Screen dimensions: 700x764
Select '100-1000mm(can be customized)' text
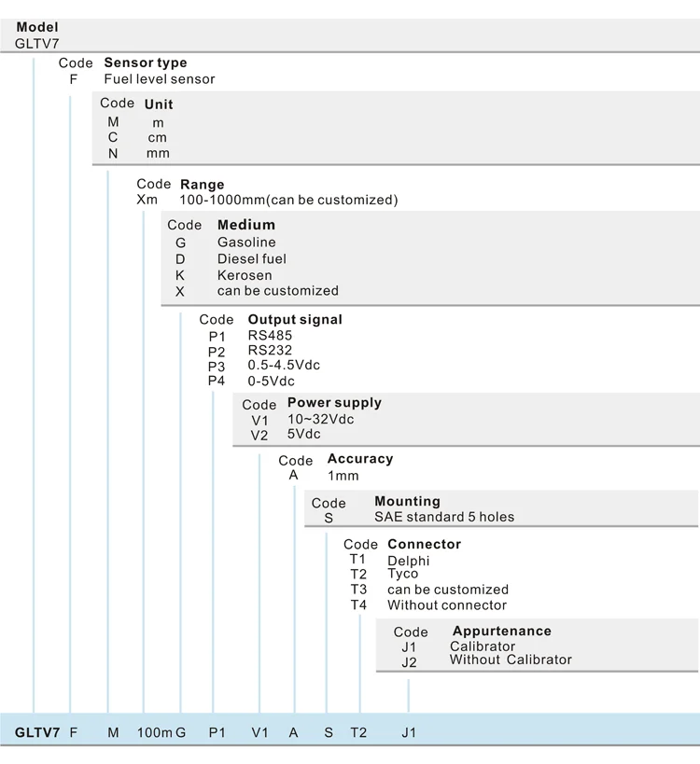[288, 200]
